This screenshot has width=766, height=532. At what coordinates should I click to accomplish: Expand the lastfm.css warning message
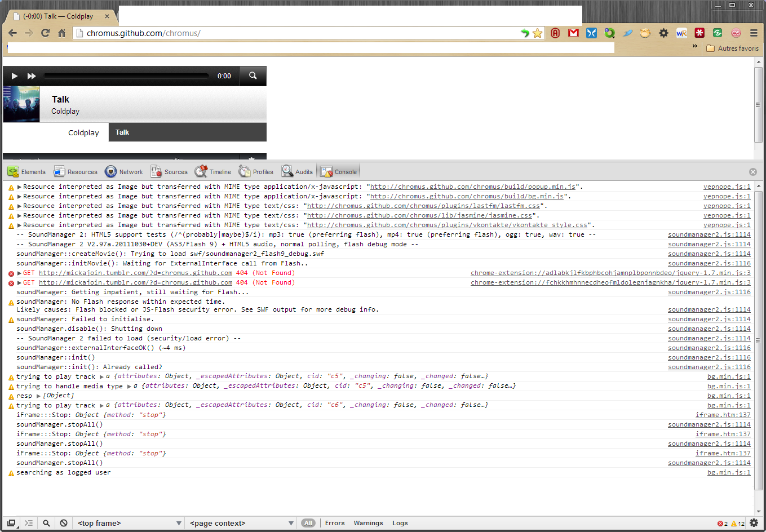pyautogui.click(x=19, y=206)
